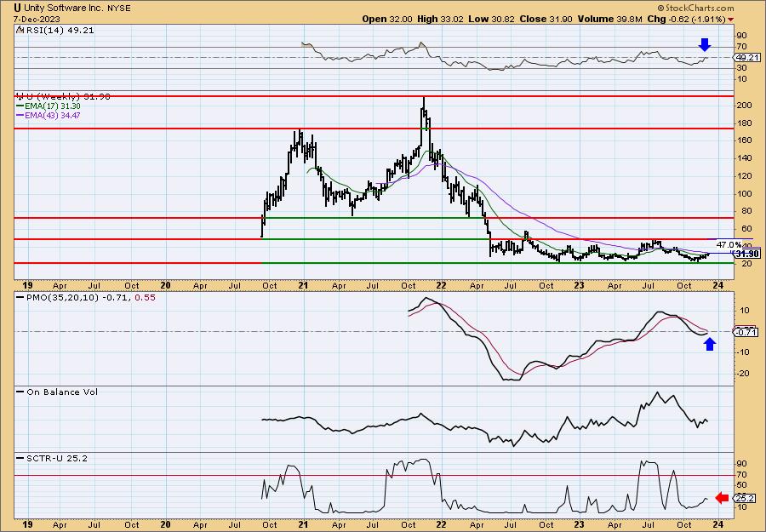This screenshot has width=766, height=532.
Task: Click the EMA(17) 31.30 legend entry
Action: tap(49, 106)
